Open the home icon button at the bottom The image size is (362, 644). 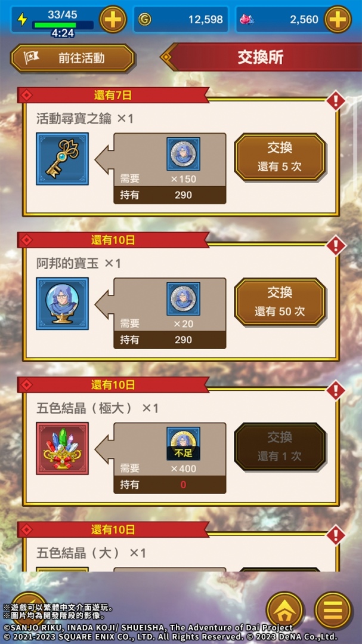coord(285,610)
